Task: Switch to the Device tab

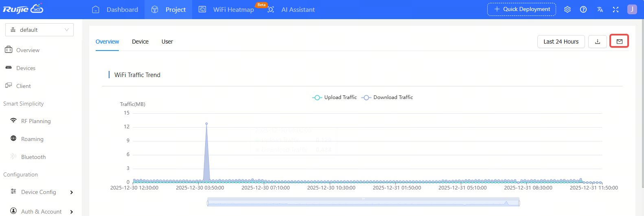Action: [140, 42]
